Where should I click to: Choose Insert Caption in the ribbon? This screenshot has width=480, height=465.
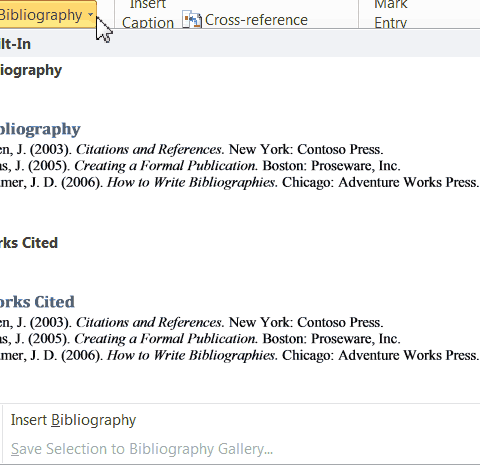(x=148, y=14)
